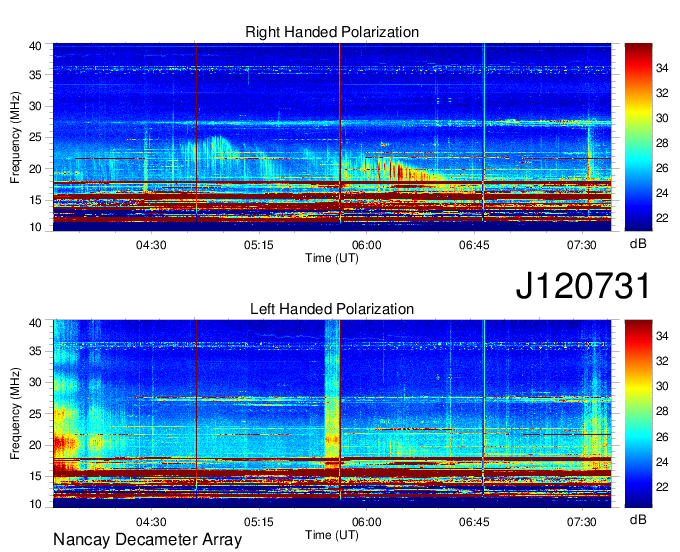Click the "35" frequency tick of Left Handed plot

click(x=36, y=351)
